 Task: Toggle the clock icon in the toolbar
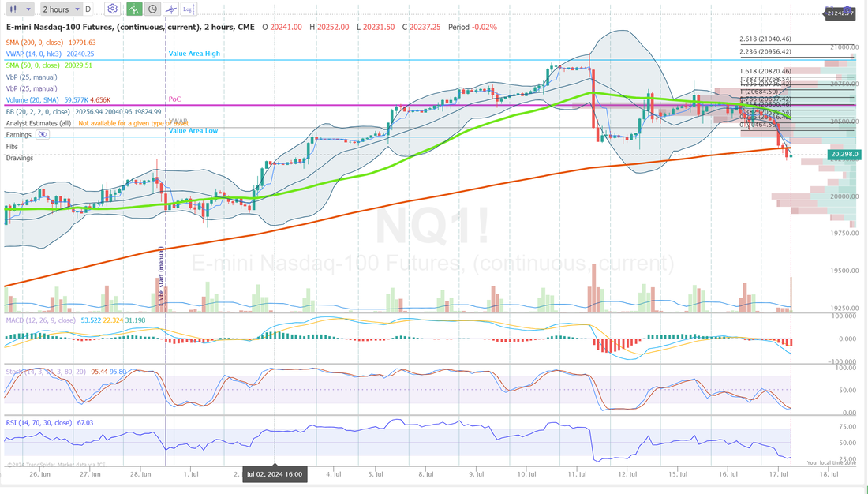point(152,9)
